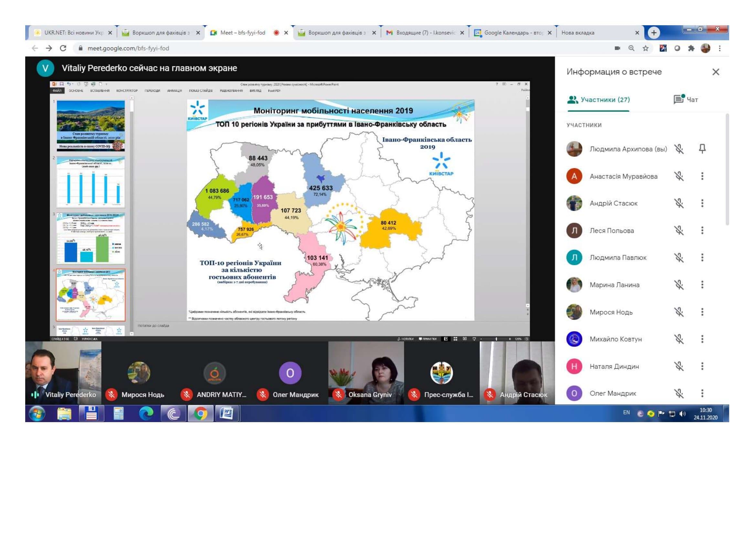
Task: Open a new browser tab with plus button
Action: pyautogui.click(x=654, y=33)
